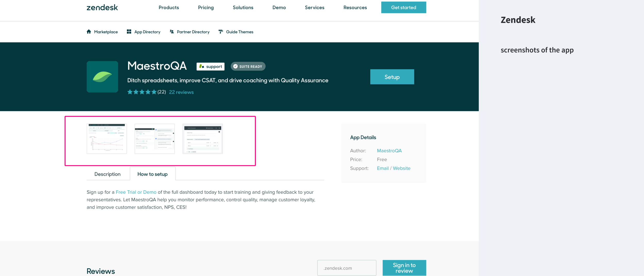Open the Pricing page
644x276 pixels.
click(206, 7)
